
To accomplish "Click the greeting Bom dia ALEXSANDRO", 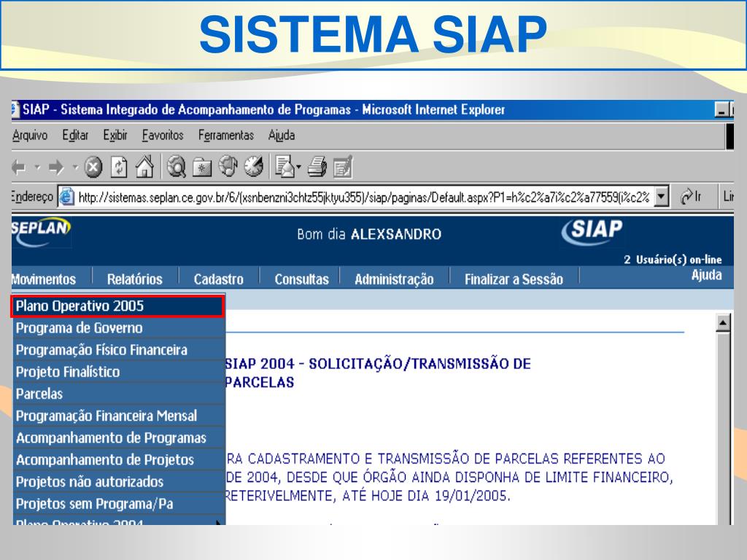I will click(369, 234).
